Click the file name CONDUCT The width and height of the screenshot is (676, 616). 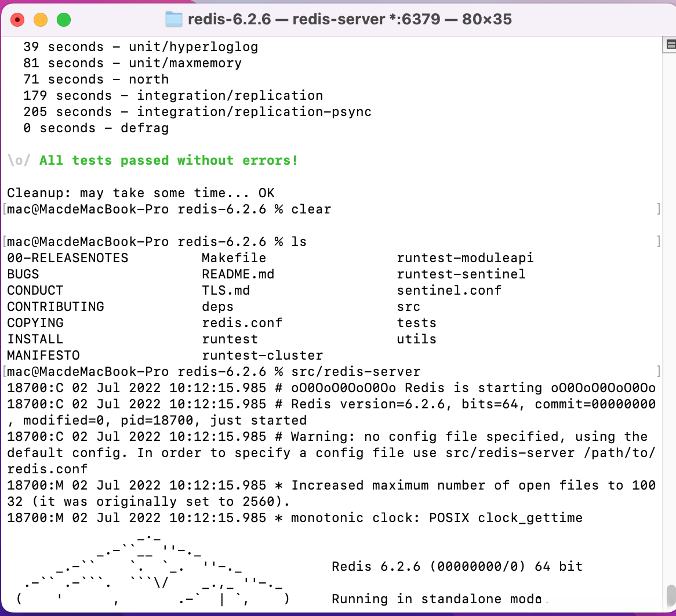(35, 291)
